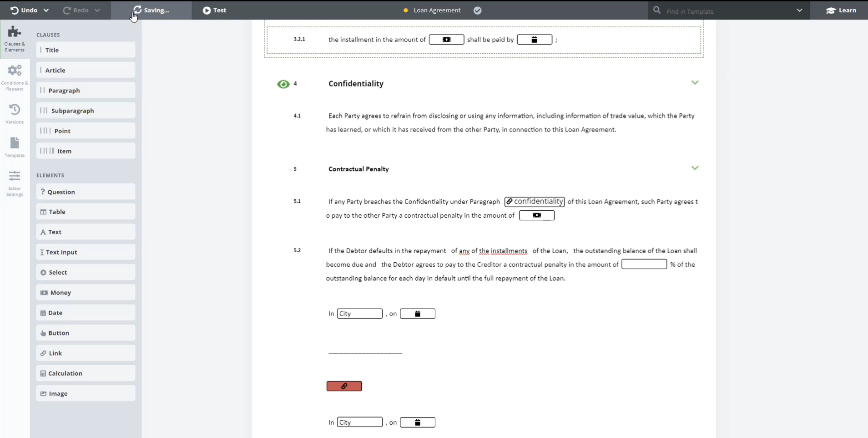Viewport: 868px width, 438px height.
Task: Click the underlined word 'installments'
Action: 509,251
